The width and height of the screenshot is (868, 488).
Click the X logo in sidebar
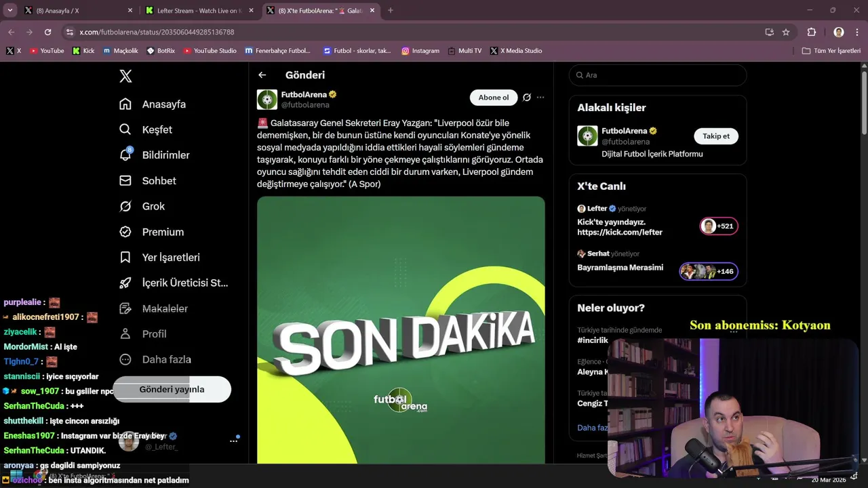click(125, 76)
